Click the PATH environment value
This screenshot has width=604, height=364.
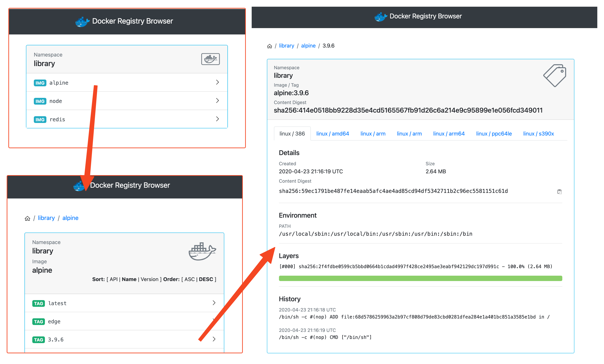pos(376,234)
